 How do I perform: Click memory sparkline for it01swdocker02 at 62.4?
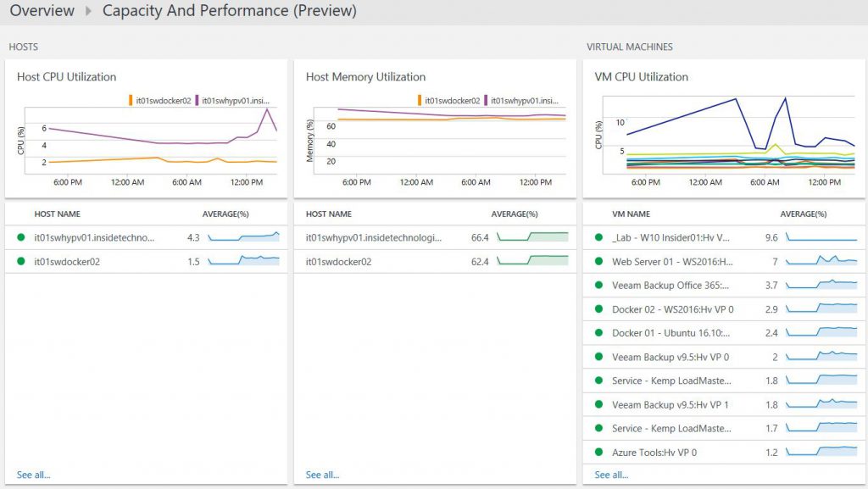point(532,260)
